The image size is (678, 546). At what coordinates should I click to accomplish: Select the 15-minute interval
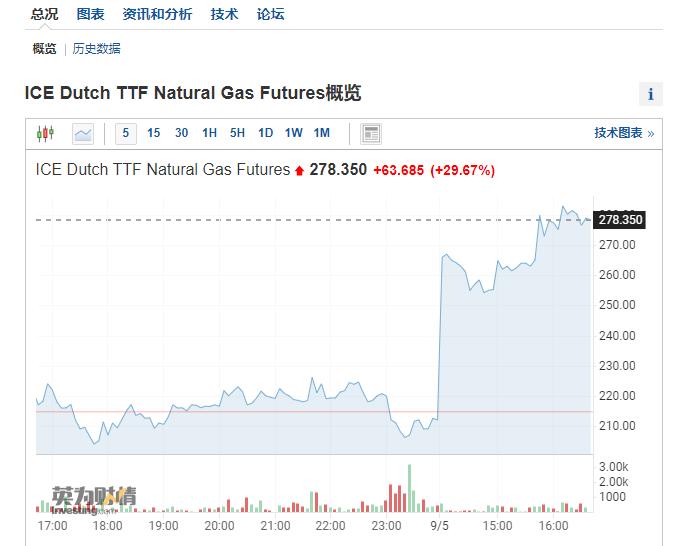153,133
